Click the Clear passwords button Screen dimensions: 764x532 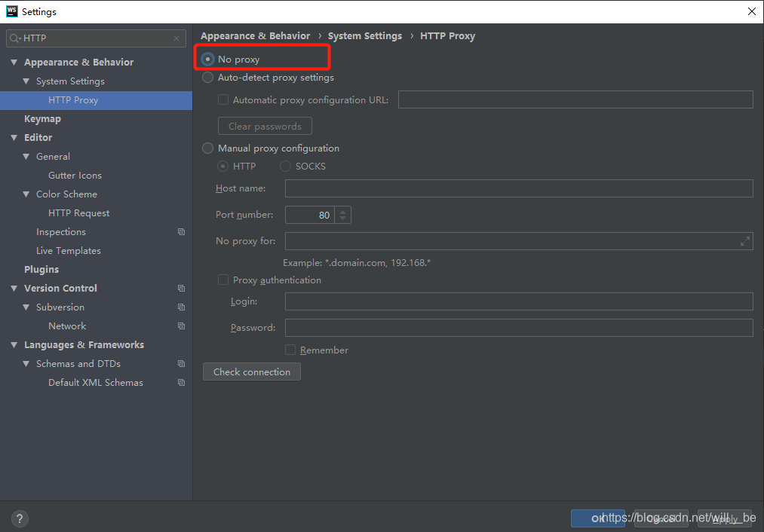click(x=265, y=126)
